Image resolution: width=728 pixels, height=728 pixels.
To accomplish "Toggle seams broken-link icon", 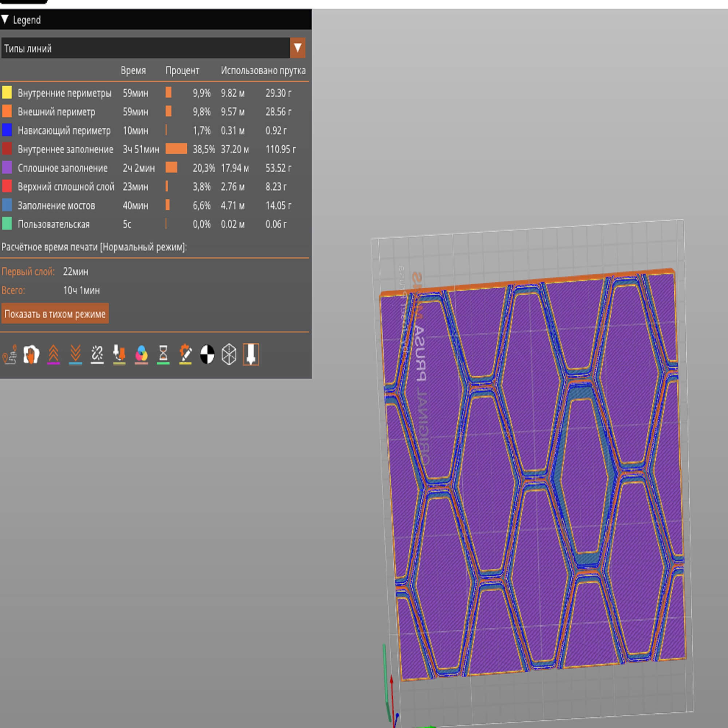I will [97, 354].
